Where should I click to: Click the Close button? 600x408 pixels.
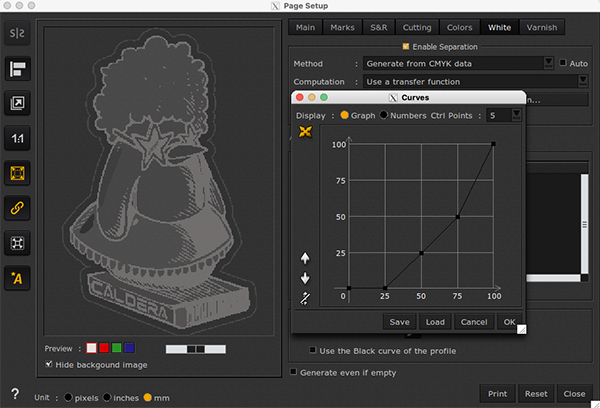point(574,394)
